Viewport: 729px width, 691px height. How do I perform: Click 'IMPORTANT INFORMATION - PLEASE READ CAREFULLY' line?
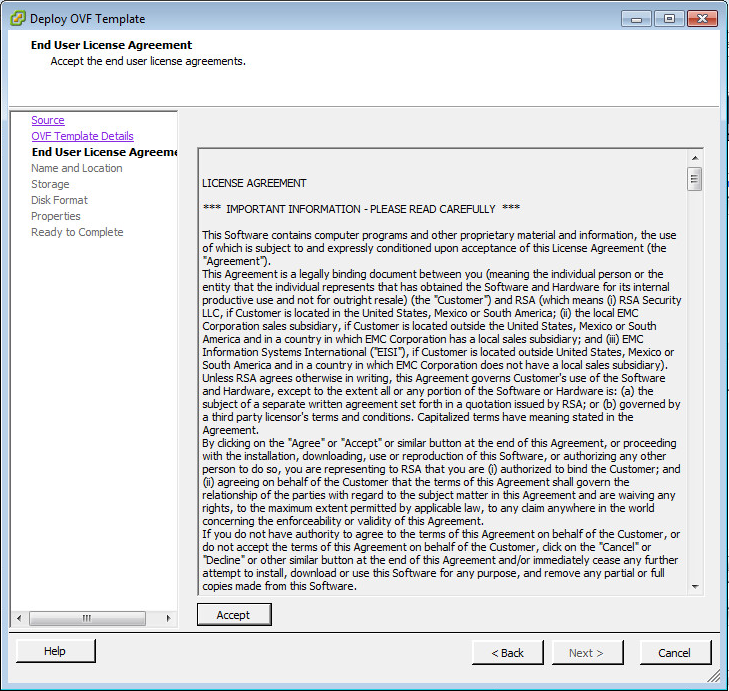[x=361, y=209]
